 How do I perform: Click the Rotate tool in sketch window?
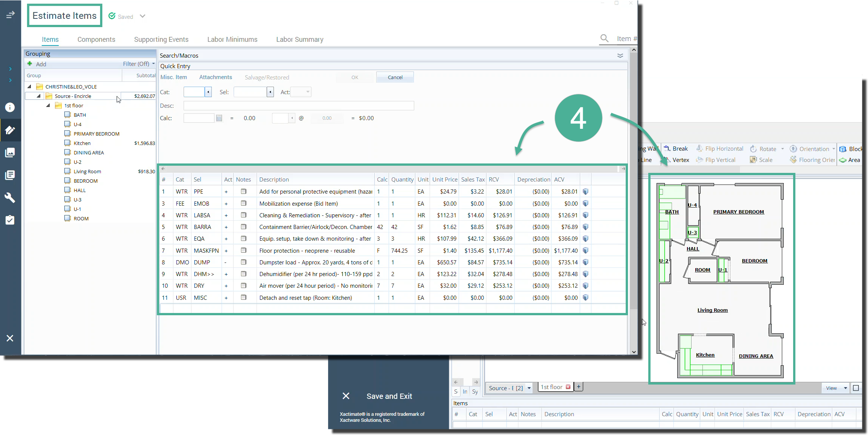763,149
